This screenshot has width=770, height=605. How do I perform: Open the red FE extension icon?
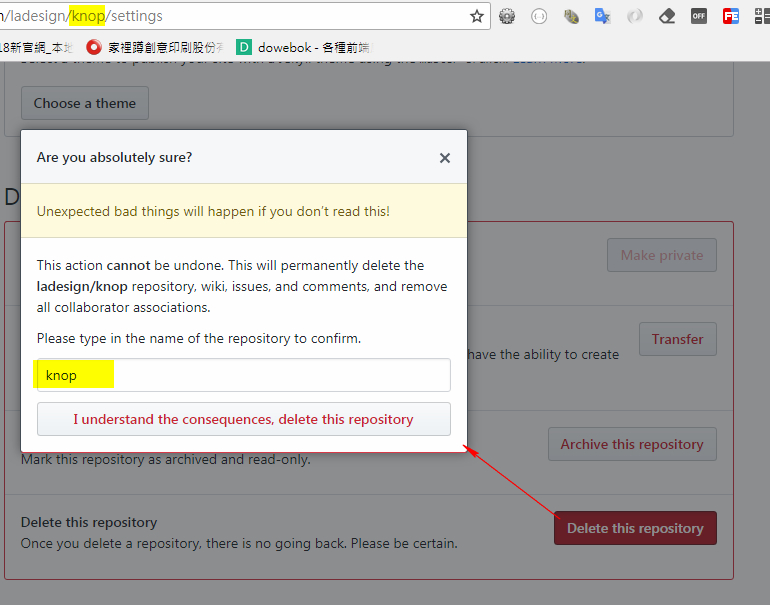731,16
